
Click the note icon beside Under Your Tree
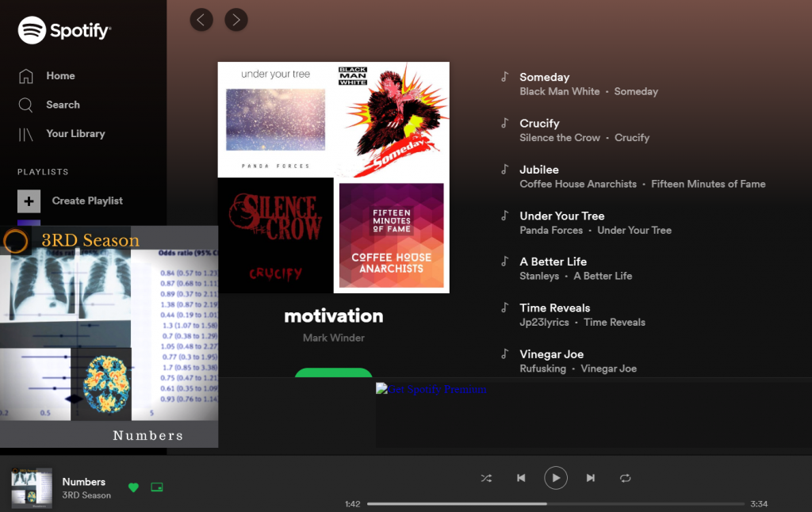(x=505, y=216)
